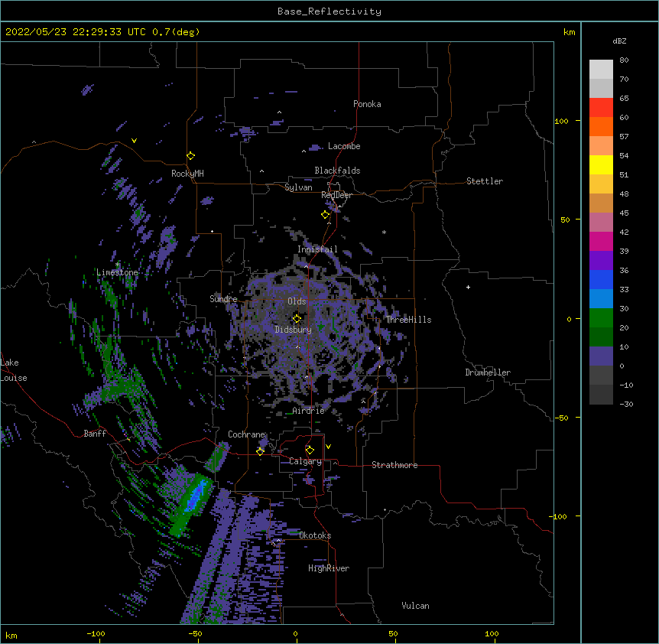Click the white asterisk marker east of RedDeer diamond
This screenshot has width=659, height=644.
pos(384,232)
